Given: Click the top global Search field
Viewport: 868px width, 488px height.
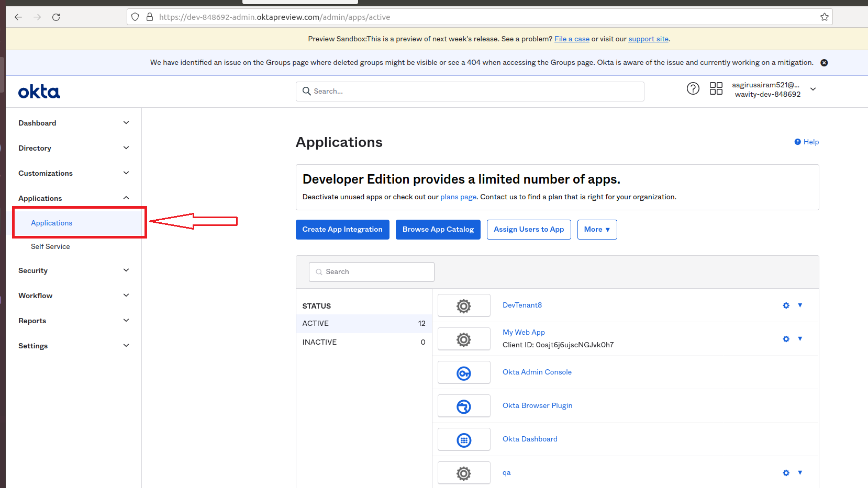Looking at the screenshot, I should pos(470,92).
